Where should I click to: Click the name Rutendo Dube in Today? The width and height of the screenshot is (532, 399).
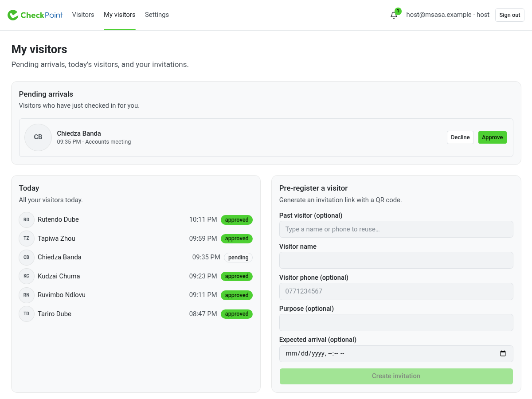pos(58,219)
